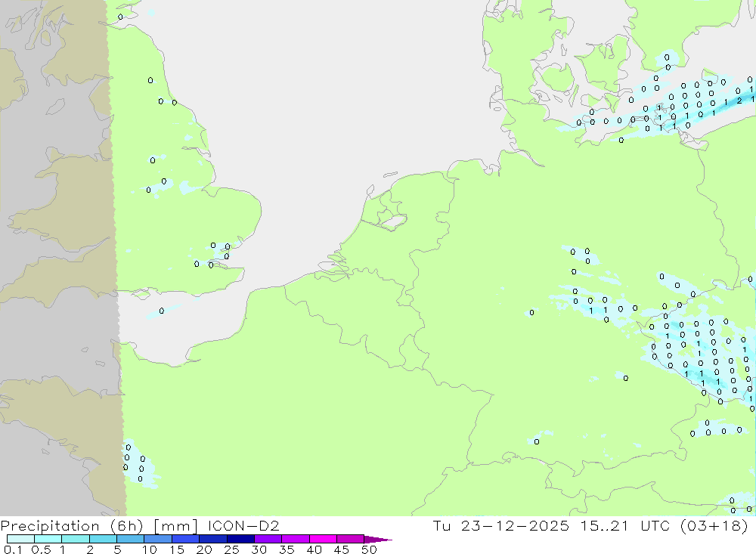The height and width of the screenshot is (554, 756).
Task: Click the legend arrow tip past 50
Action: point(384,540)
